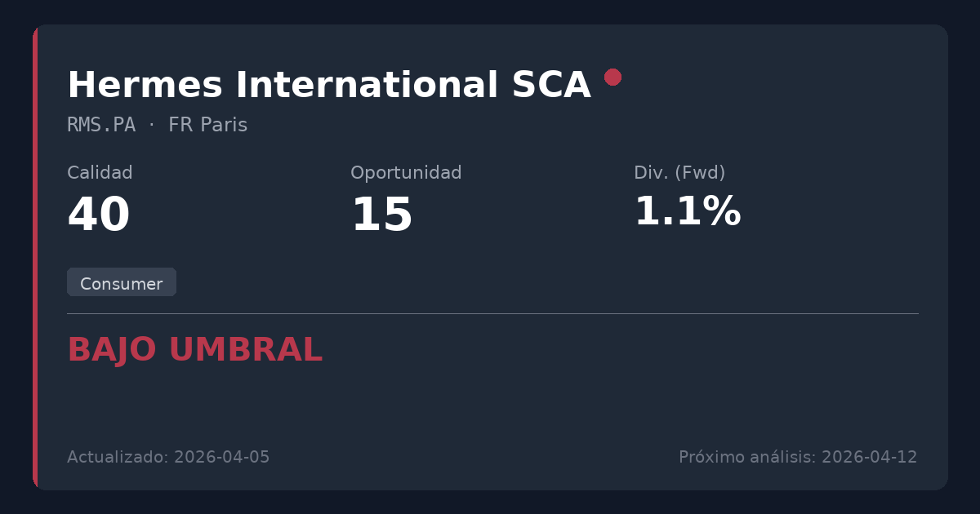Screen dimensions: 980x514
Task: Click the Div. (Fwd) label
Action: click(679, 173)
